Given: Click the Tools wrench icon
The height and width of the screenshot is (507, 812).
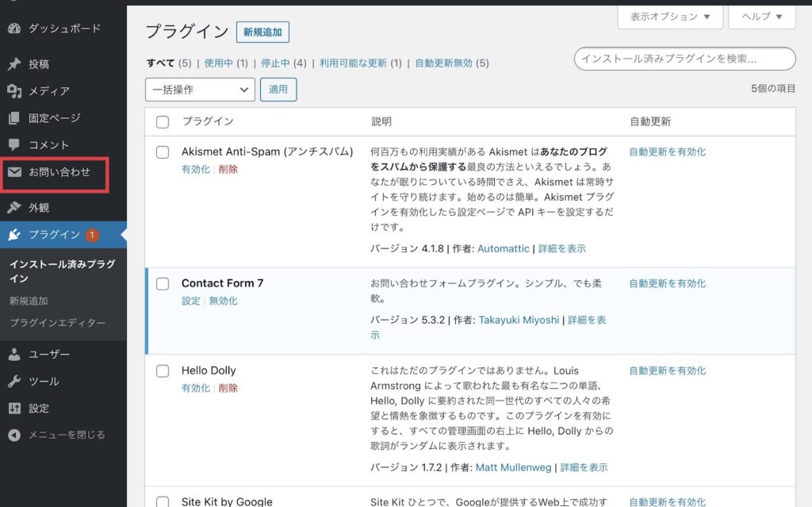Looking at the screenshot, I should pyautogui.click(x=14, y=382).
